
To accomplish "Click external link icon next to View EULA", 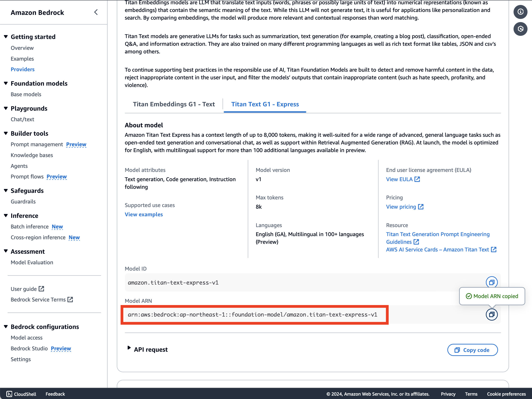I will [x=417, y=179].
